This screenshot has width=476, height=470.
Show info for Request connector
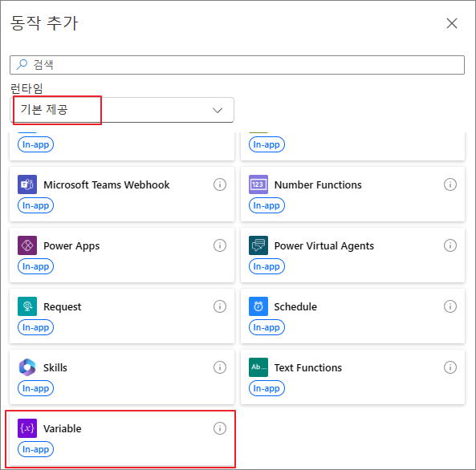coord(220,306)
